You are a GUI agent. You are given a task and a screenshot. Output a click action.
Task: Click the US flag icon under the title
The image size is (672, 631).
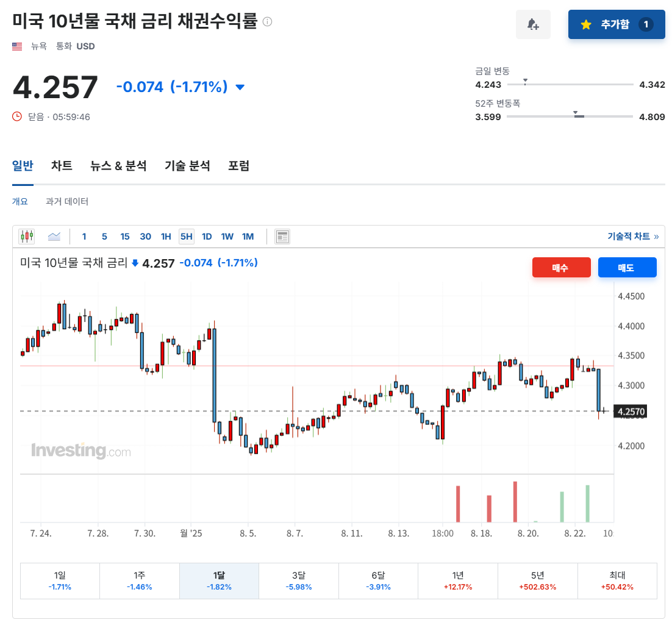(16, 46)
